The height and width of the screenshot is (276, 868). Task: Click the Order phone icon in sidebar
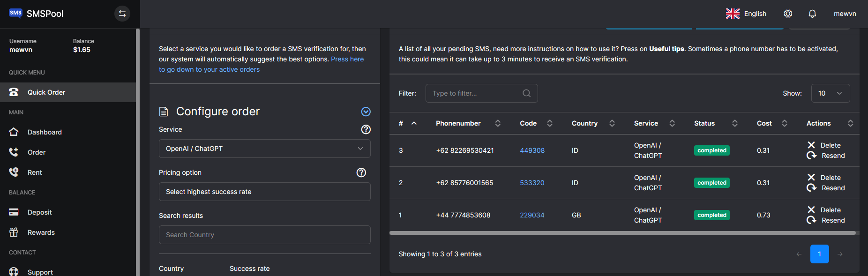point(14,152)
